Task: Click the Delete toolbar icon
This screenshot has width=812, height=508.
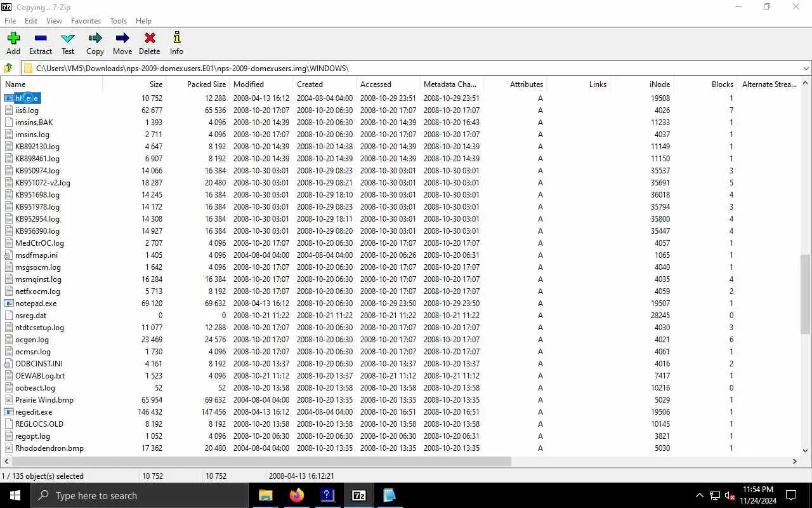Action: click(150, 38)
